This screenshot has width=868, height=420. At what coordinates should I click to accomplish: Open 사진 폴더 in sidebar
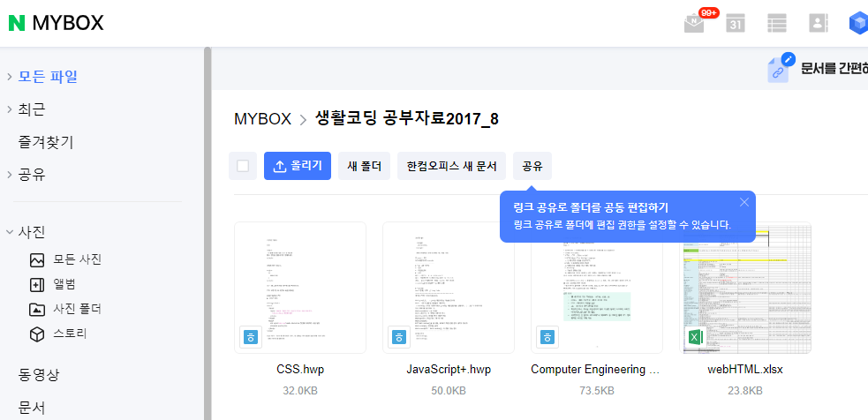[x=65, y=310]
